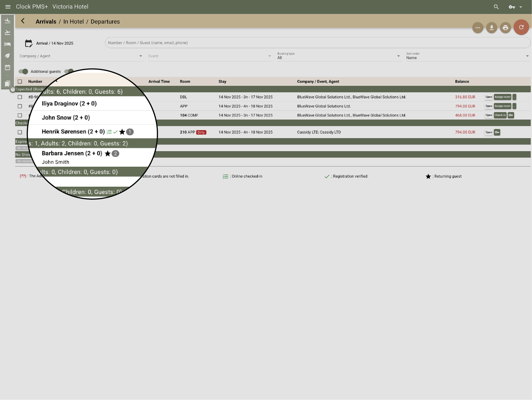The height and width of the screenshot is (400, 532).
Task: Open the Sort order dropdown
Action: (468, 56)
